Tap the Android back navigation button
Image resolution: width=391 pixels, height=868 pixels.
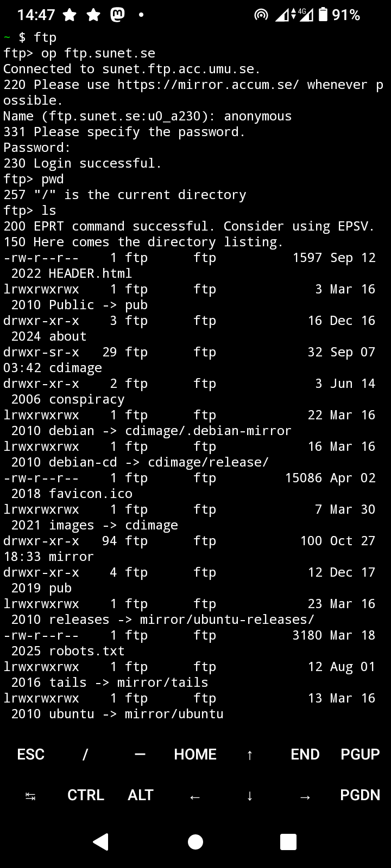pyautogui.click(x=101, y=841)
